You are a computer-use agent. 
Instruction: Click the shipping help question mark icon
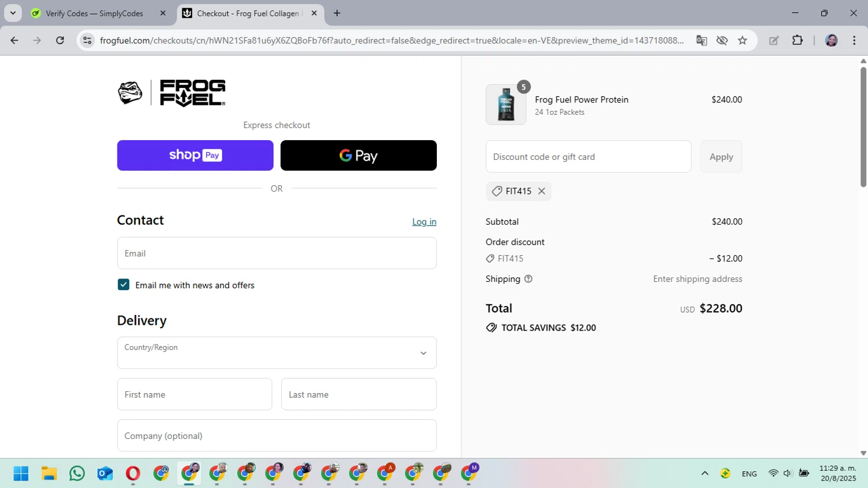click(528, 279)
